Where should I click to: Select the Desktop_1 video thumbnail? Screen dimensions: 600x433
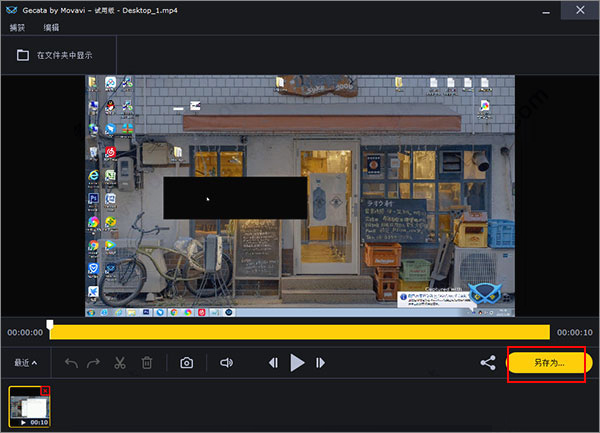tap(29, 406)
